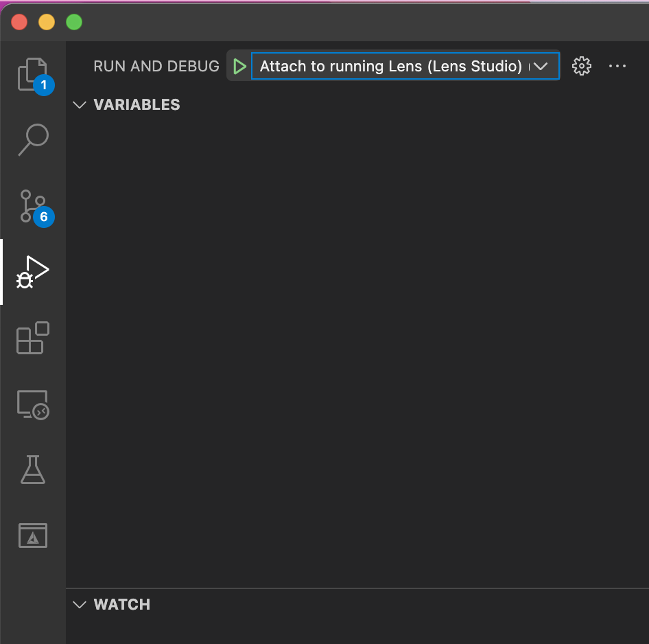The width and height of the screenshot is (649, 644).
Task: Open the Testing flask icon
Action: click(32, 470)
